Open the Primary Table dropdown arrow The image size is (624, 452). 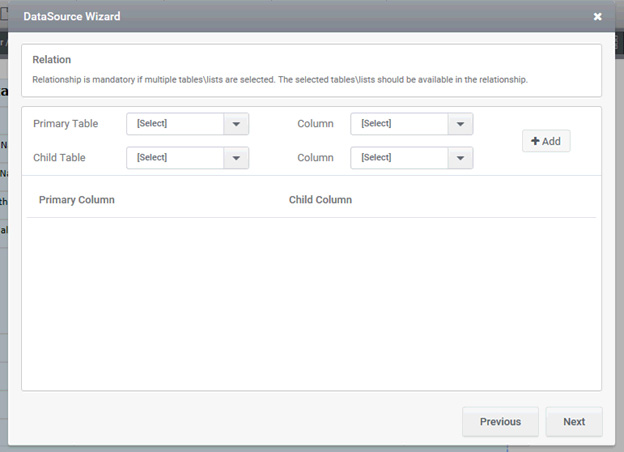coord(236,124)
